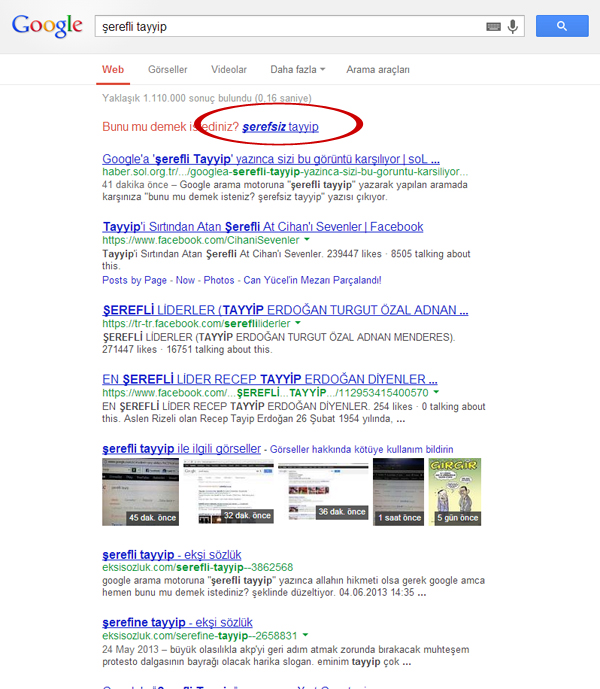This screenshot has height=689, width=600.
Task: Expand arrow next to serefine-tayyip--2658831 URL
Action: click(x=305, y=635)
